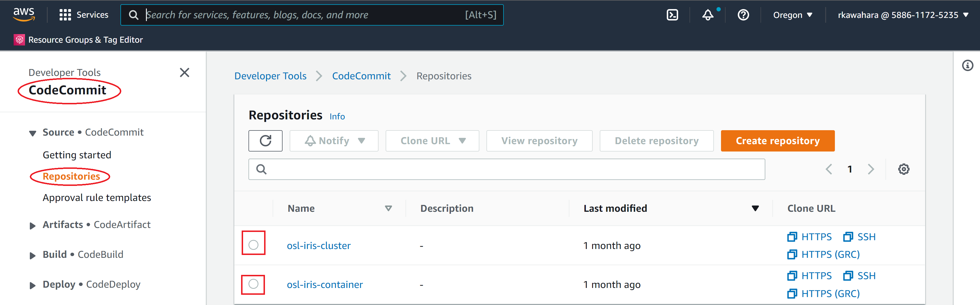Open the Notify dropdown
The image size is (980, 305).
[334, 141]
